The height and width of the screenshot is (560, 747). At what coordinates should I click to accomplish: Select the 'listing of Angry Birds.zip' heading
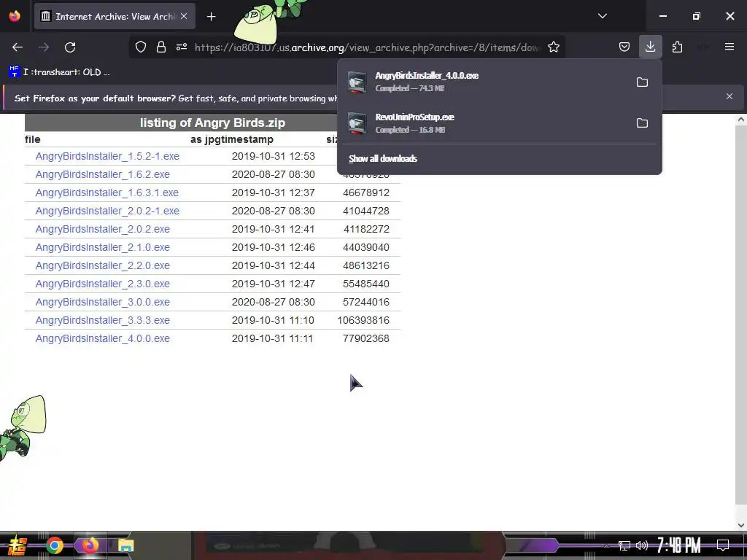(212, 122)
